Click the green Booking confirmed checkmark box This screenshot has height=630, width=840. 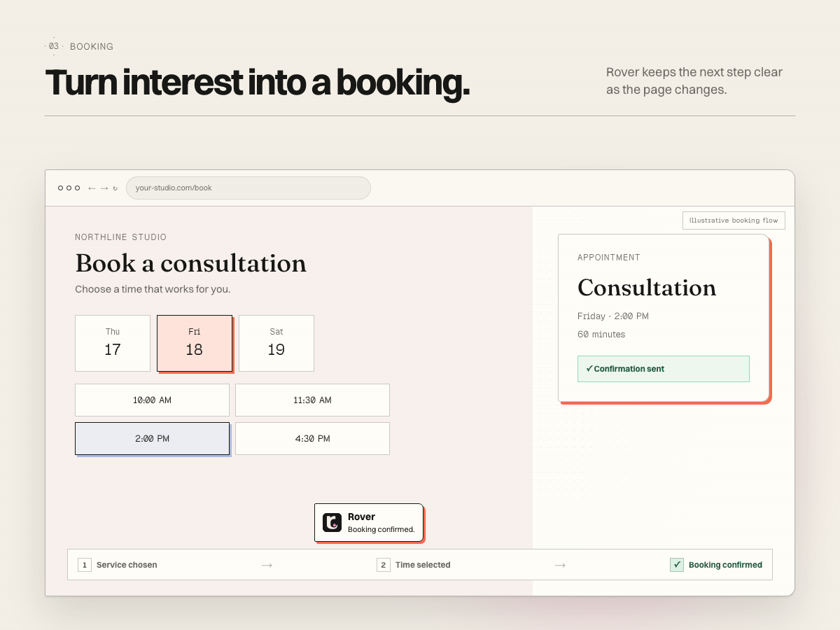(677, 565)
